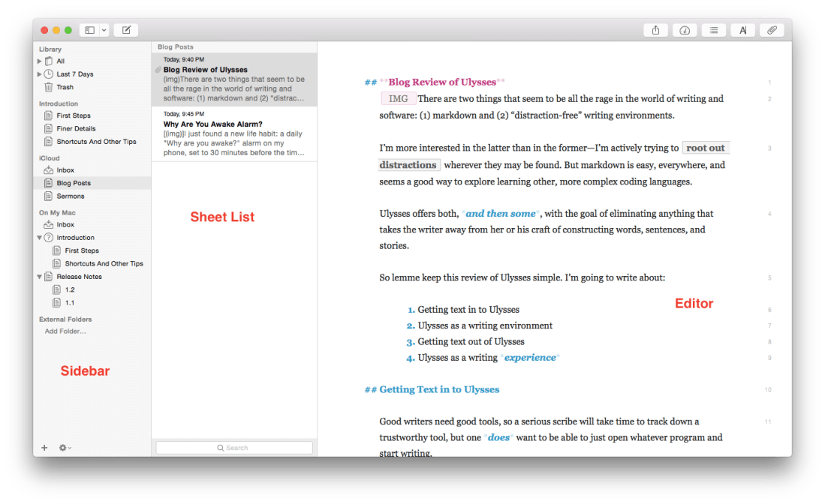Click the Add Folder… link

pos(65,331)
